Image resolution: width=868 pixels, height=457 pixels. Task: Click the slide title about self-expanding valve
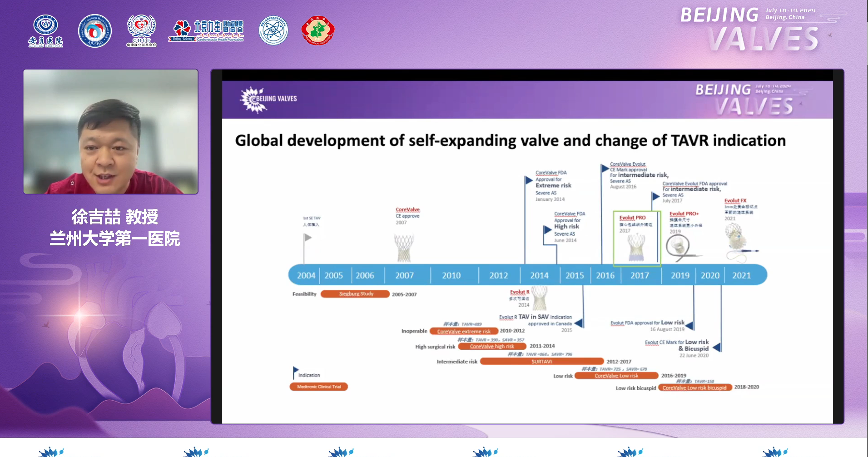click(510, 140)
